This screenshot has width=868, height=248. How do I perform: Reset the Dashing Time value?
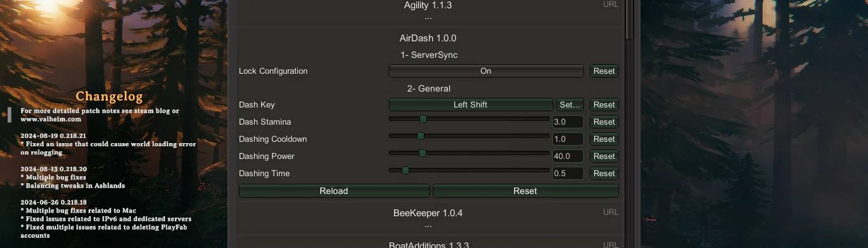point(604,174)
